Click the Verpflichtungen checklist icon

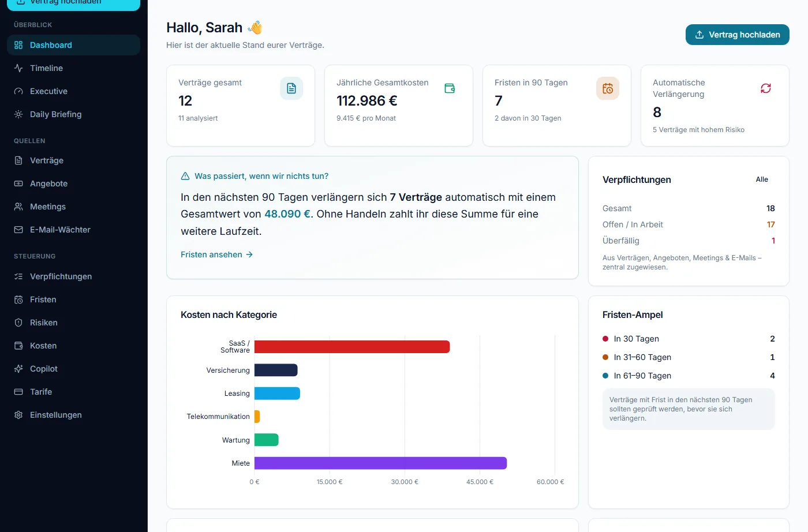pos(18,276)
